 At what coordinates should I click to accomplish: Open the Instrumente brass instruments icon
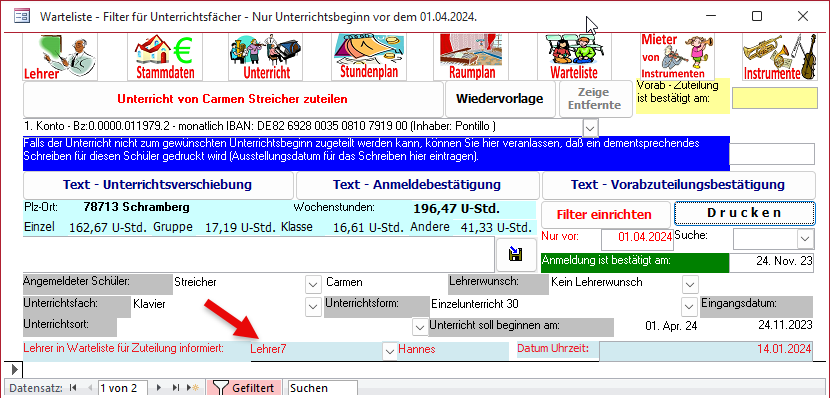point(779,57)
